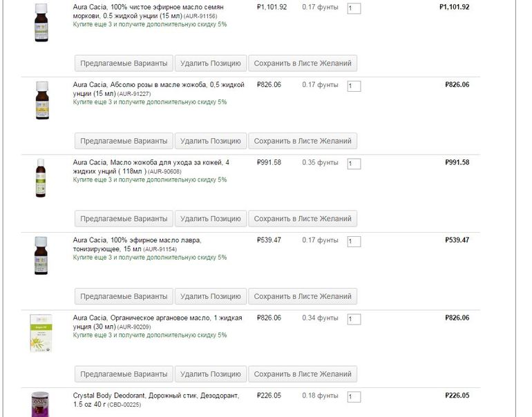This screenshot has width=532, height=417.
Task: Open the carrot seed oil product link
Action: point(148,11)
